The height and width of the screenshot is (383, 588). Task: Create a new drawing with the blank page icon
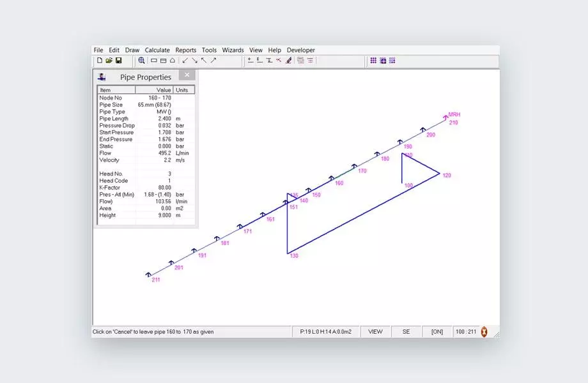click(x=101, y=60)
